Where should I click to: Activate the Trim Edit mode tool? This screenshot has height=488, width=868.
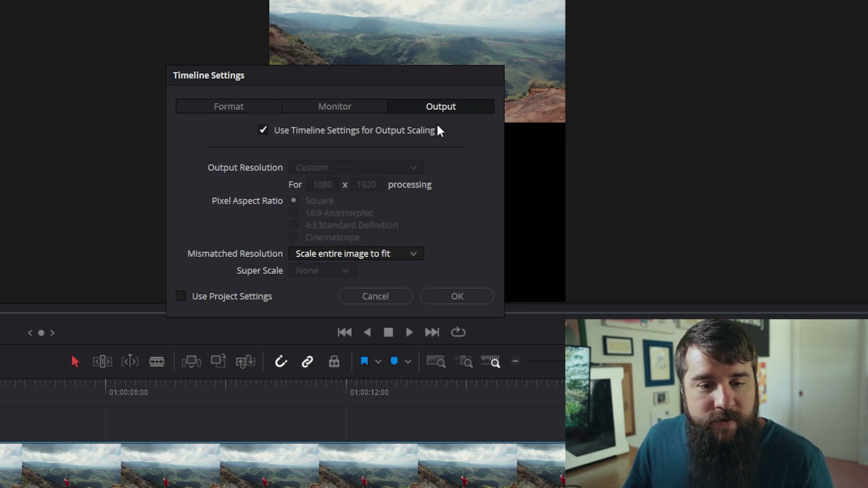(102, 361)
